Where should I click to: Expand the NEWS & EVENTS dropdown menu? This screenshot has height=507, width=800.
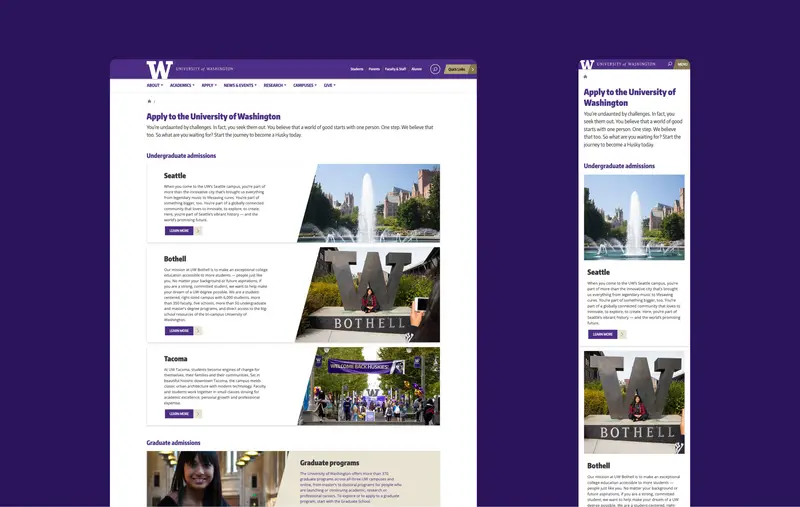240,85
